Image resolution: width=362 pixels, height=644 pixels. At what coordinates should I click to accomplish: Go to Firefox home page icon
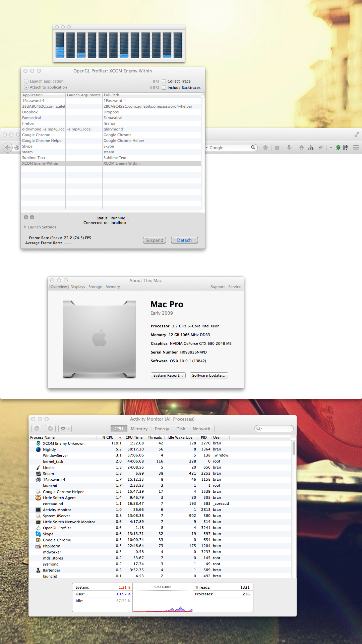(x=301, y=148)
